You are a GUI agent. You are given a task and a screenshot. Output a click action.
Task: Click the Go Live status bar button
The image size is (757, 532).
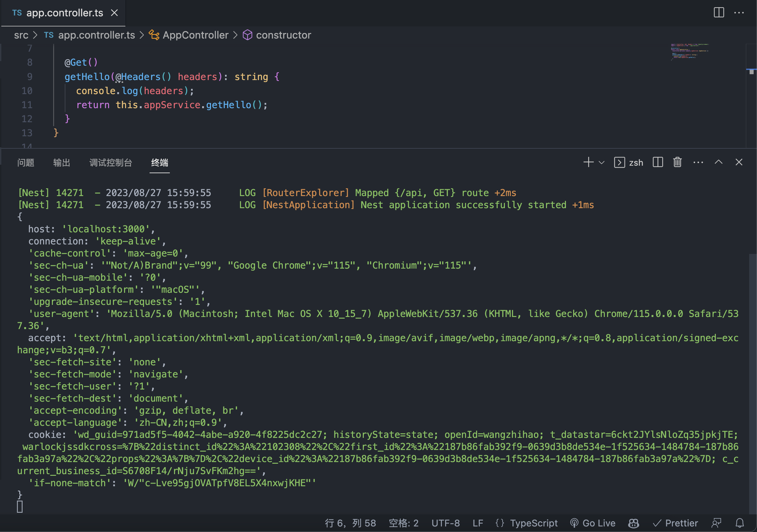[x=593, y=523]
